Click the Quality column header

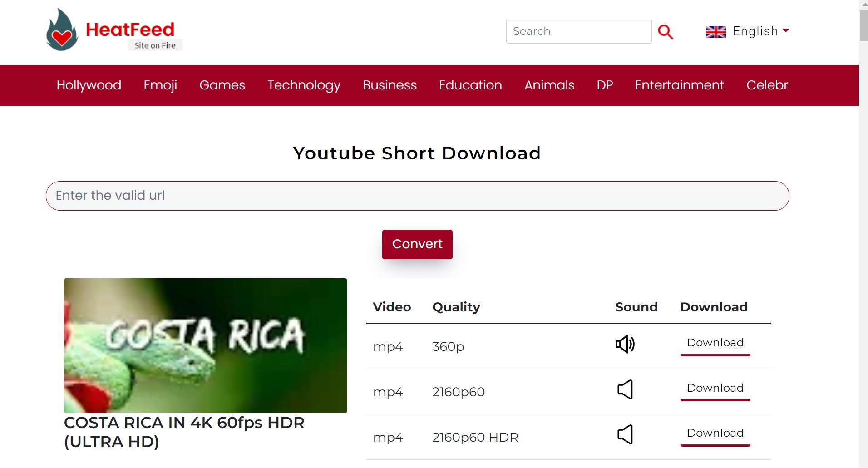[x=456, y=307]
